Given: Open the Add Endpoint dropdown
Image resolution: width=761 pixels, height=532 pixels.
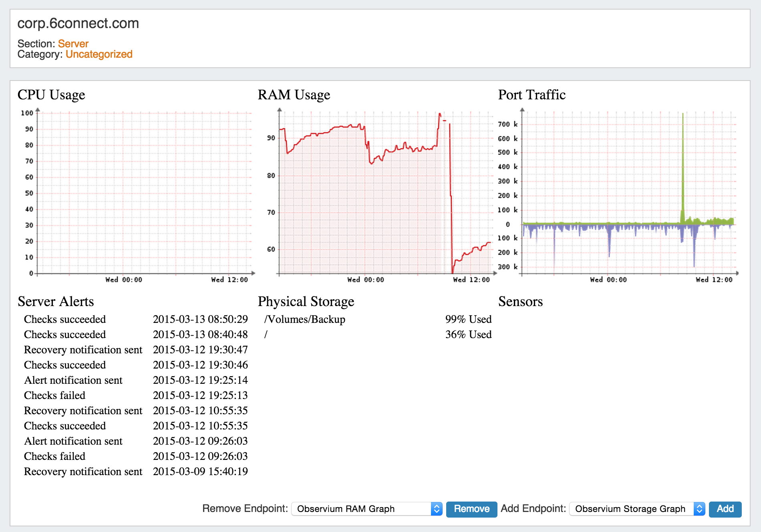Looking at the screenshot, I should 636,509.
